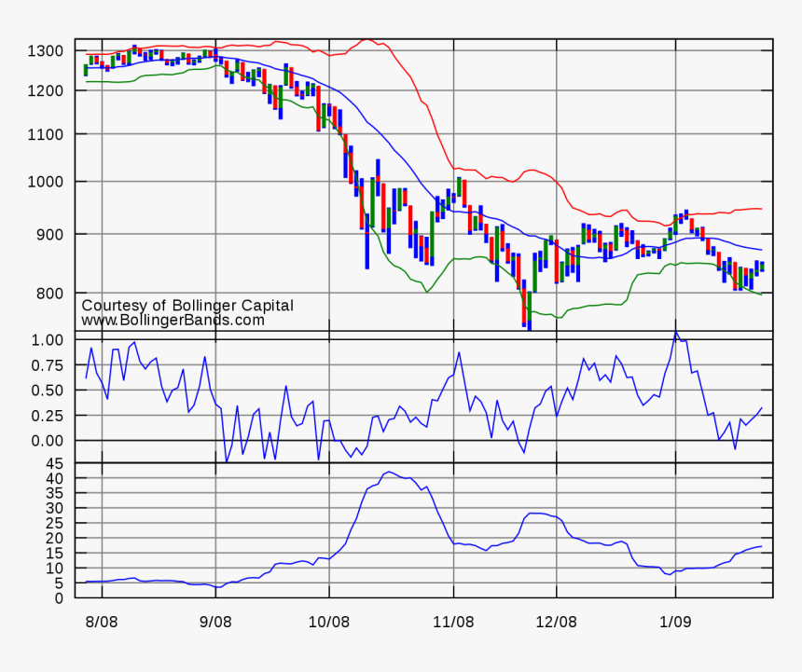Screen dimensions: 802x672
Task: Click the 9/08 date label
Action: pyautogui.click(x=215, y=623)
